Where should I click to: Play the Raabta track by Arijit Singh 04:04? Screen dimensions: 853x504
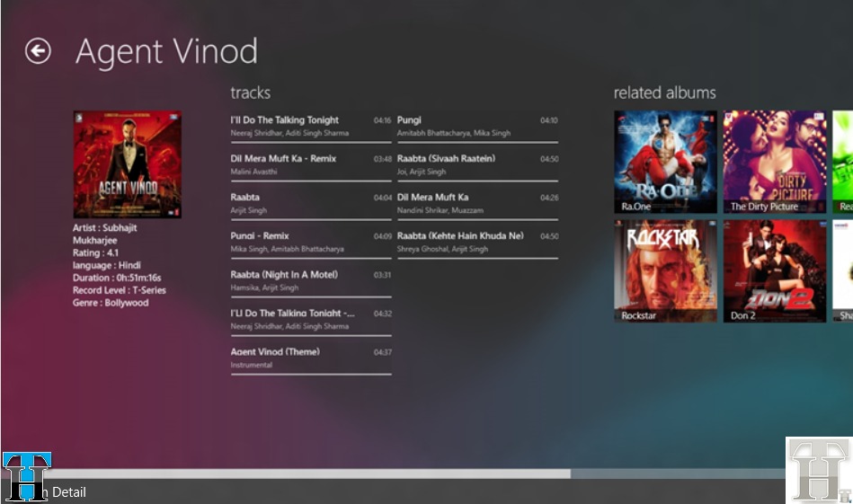point(311,204)
